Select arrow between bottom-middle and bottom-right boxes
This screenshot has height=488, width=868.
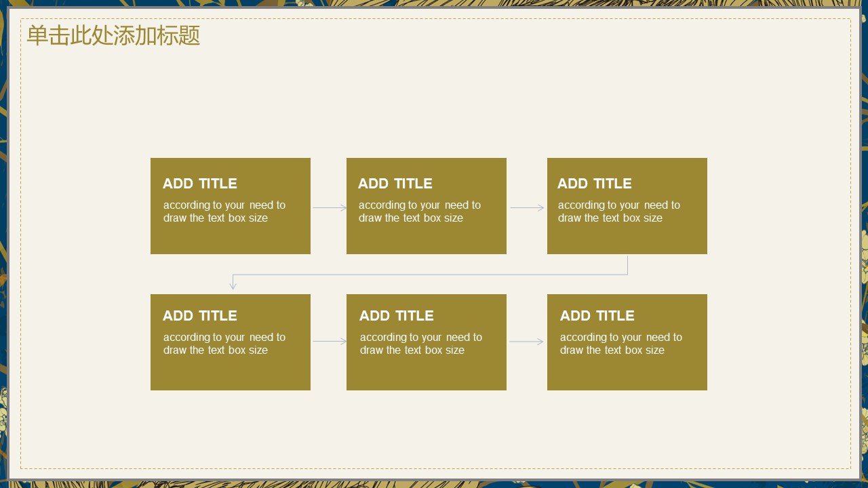[x=527, y=342]
